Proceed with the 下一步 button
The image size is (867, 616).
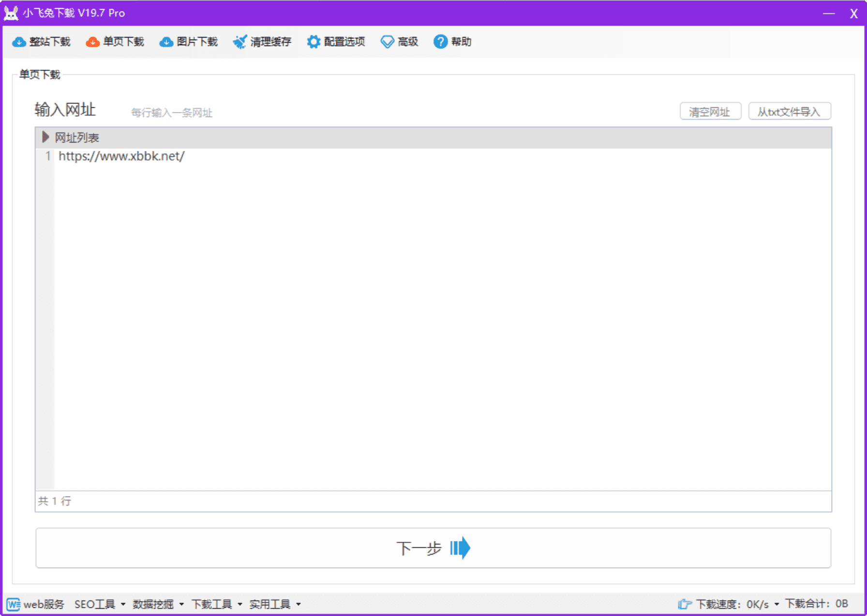433,548
